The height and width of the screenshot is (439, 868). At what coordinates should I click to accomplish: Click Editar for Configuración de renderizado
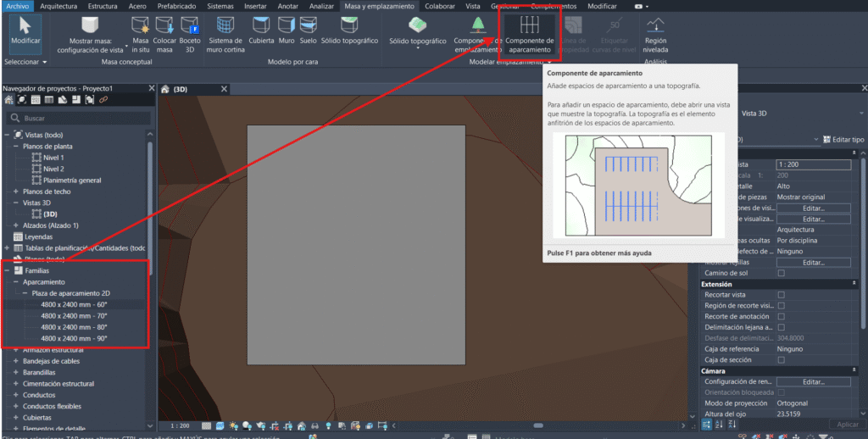813,382
